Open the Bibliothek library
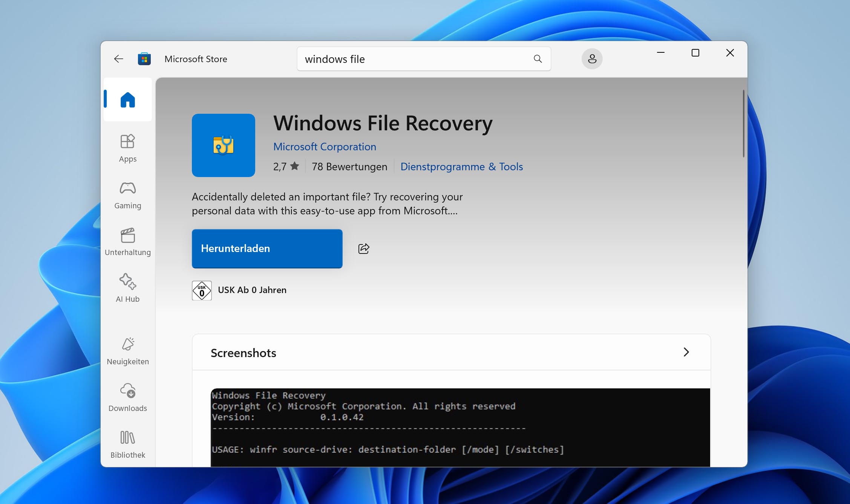Screen dimensions: 850x504 click(128, 444)
